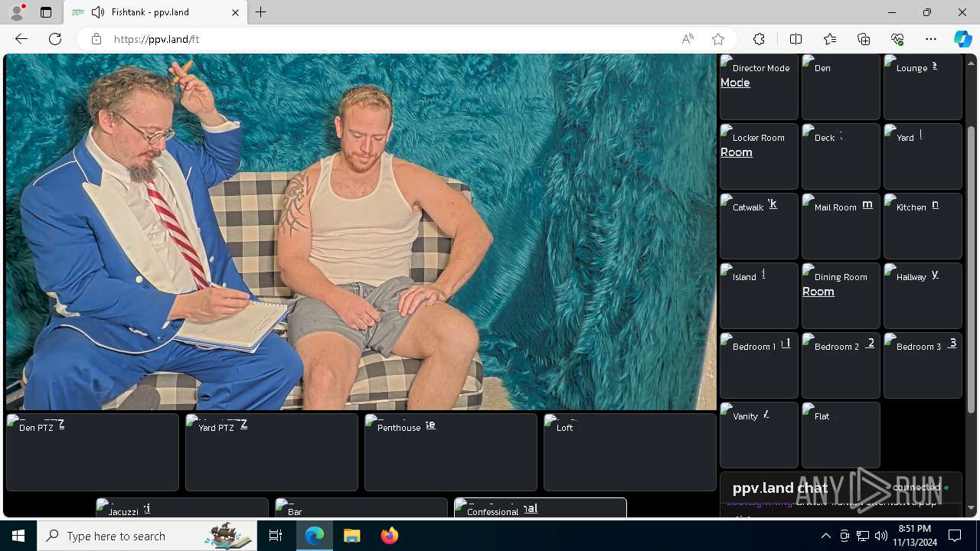Open the volume control
Viewport: 980px width, 551px height.
pyautogui.click(x=880, y=536)
